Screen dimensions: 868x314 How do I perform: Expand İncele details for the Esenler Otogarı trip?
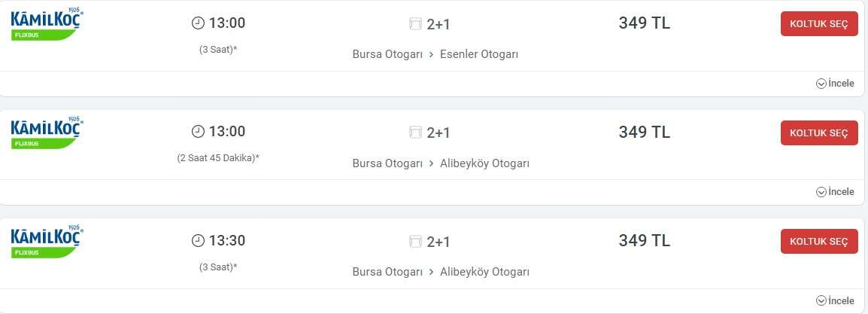(x=835, y=84)
